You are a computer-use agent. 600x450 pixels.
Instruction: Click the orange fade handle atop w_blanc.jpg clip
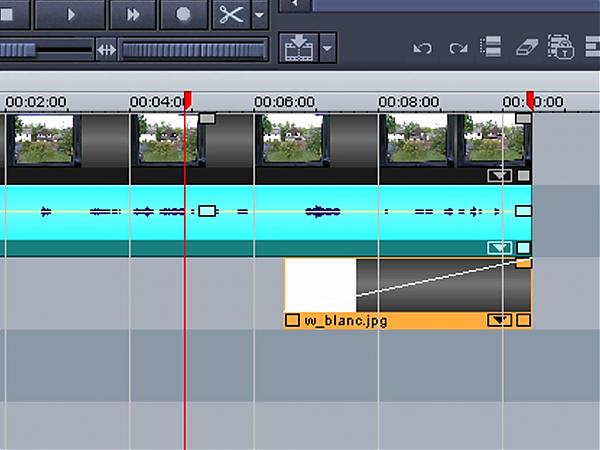pos(523,263)
